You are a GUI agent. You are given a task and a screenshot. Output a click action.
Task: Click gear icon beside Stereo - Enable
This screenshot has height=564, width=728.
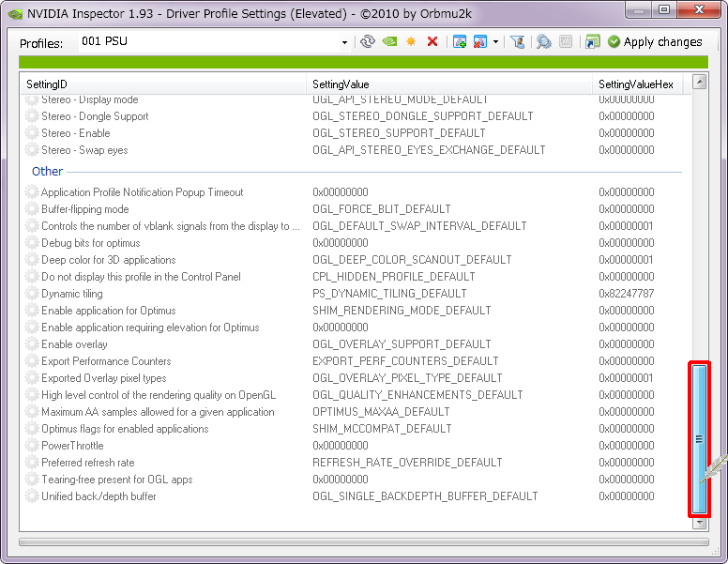pyautogui.click(x=32, y=133)
